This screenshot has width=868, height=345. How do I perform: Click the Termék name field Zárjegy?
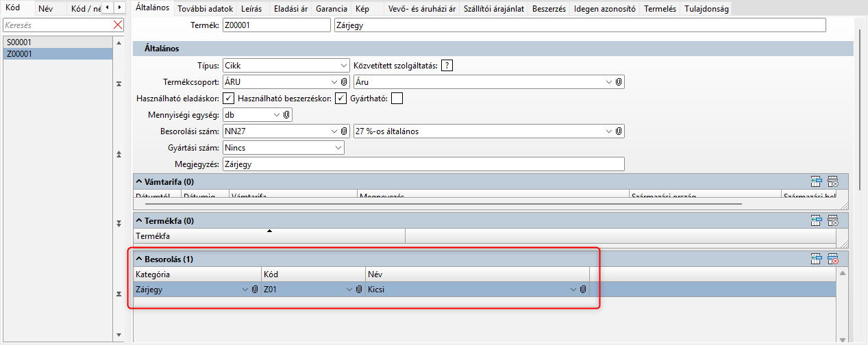(580, 25)
